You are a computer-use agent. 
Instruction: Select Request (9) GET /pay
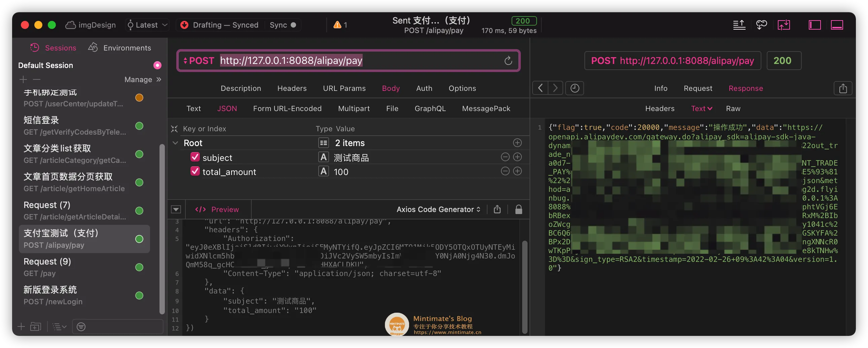pos(84,267)
